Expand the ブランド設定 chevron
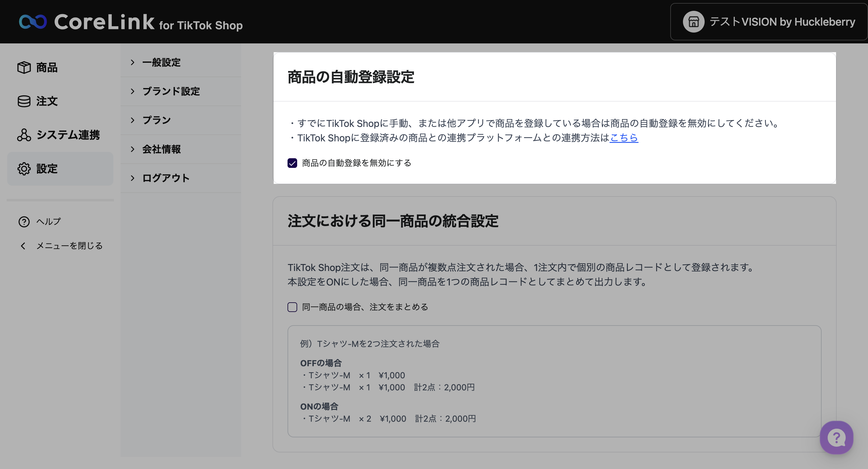 coord(132,91)
